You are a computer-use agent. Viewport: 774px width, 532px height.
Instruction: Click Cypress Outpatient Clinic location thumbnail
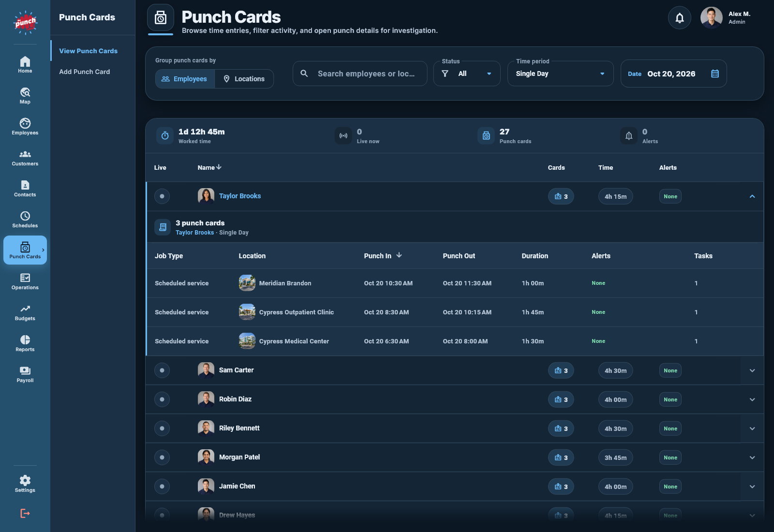pyautogui.click(x=247, y=312)
